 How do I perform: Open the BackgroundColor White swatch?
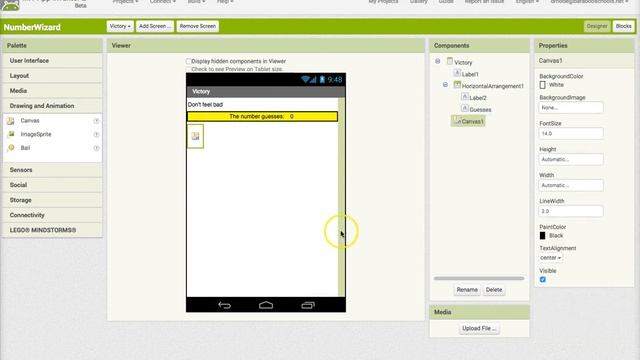point(542,85)
